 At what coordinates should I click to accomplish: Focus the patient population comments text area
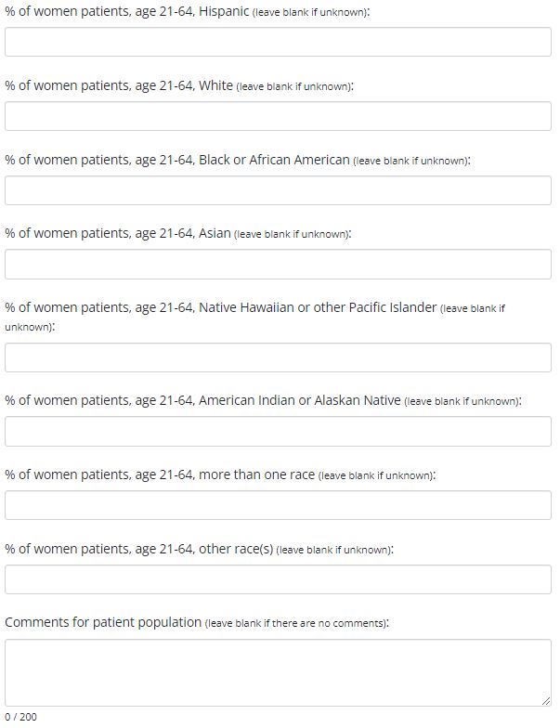coord(278,671)
